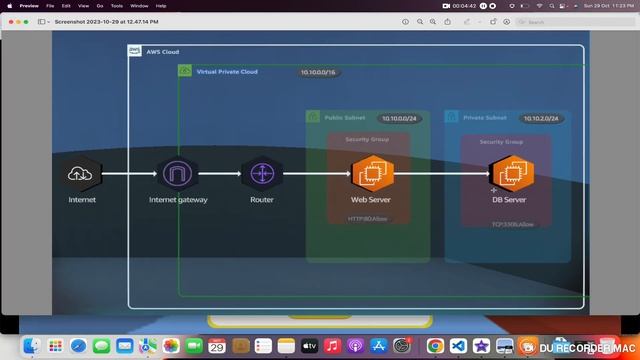Viewport: 640px width, 360px height.
Task: Open Notes from the Dock
Action: [x=286, y=346]
